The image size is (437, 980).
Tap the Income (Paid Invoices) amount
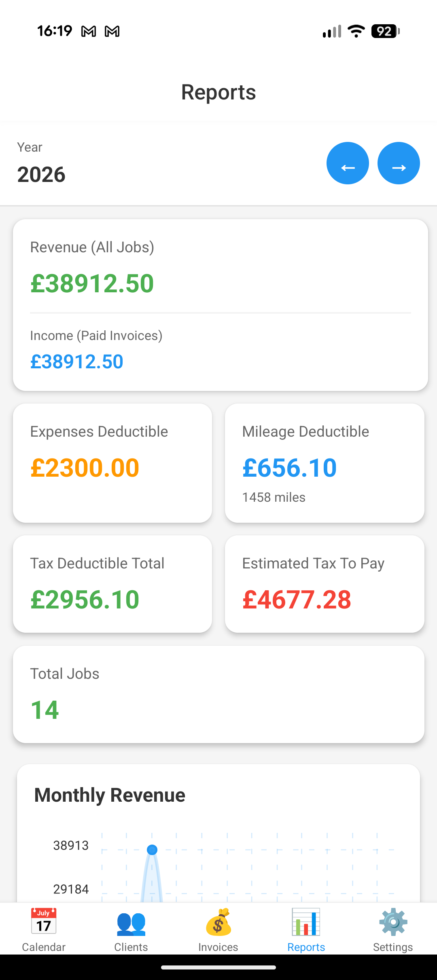tap(77, 361)
